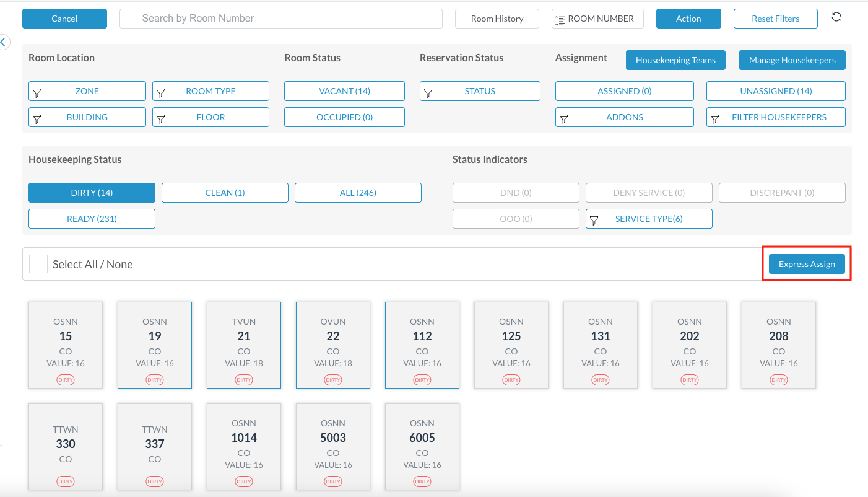Select room 112 tile
This screenshot has height=497, width=868.
422,345
